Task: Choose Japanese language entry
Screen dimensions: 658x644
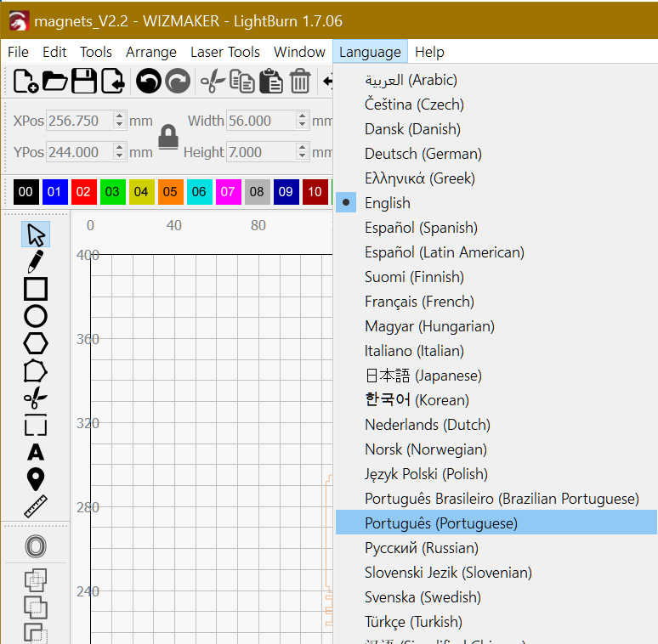Action: (496, 376)
